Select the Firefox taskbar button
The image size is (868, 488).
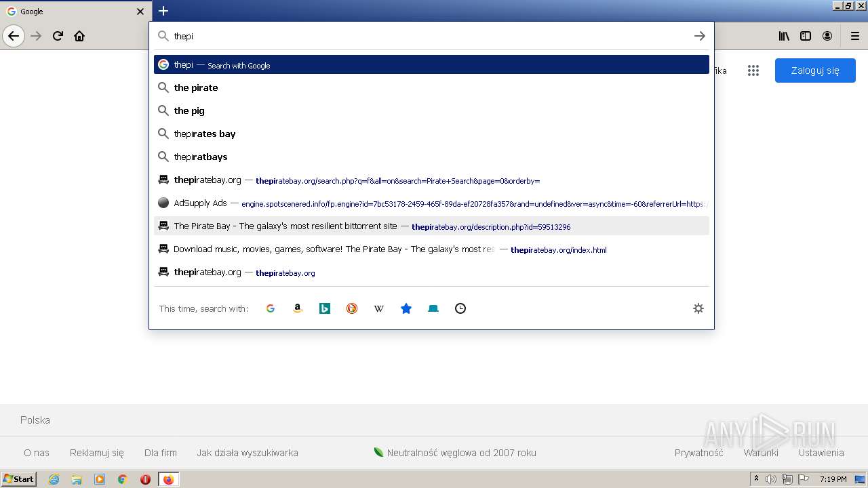tap(168, 479)
